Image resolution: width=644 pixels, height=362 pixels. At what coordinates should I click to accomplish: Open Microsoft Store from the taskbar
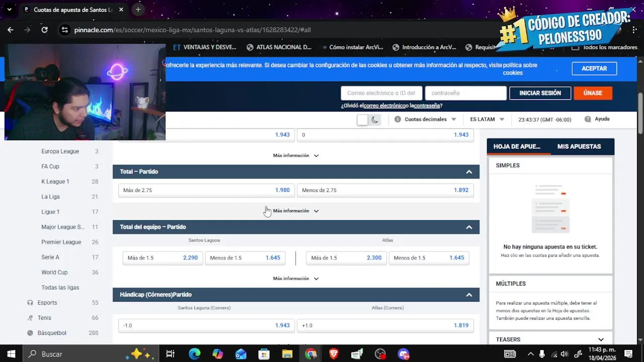point(264,354)
